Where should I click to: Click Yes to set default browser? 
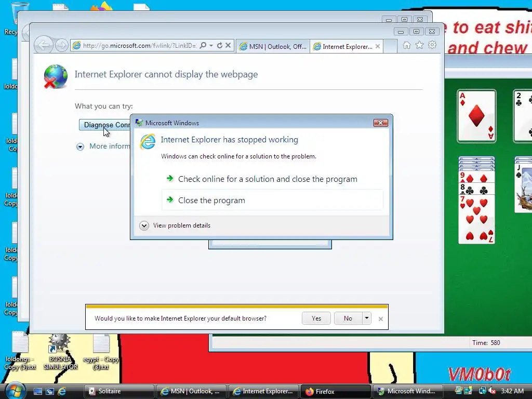click(x=316, y=318)
